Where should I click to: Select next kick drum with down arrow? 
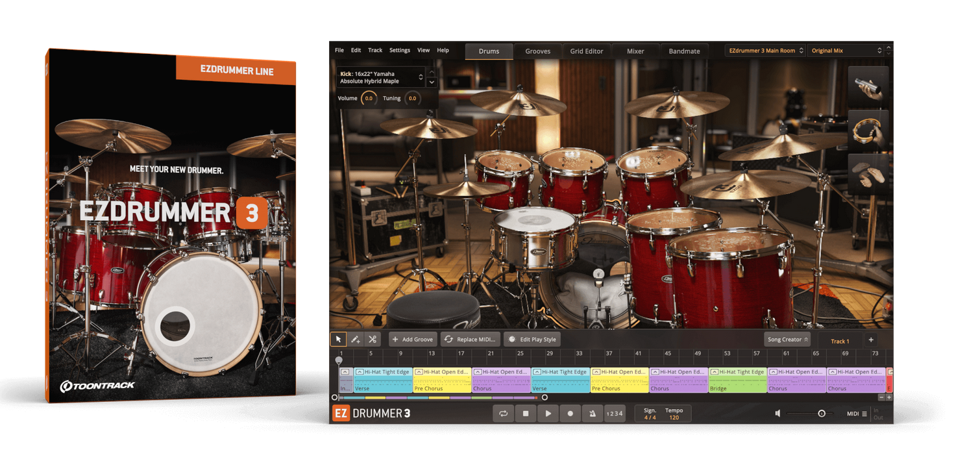point(432,82)
